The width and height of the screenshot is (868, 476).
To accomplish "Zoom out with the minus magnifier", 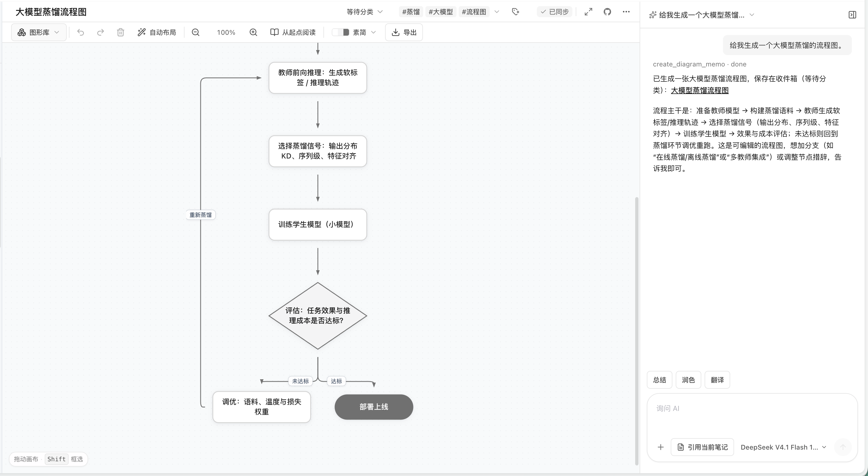I will [195, 32].
